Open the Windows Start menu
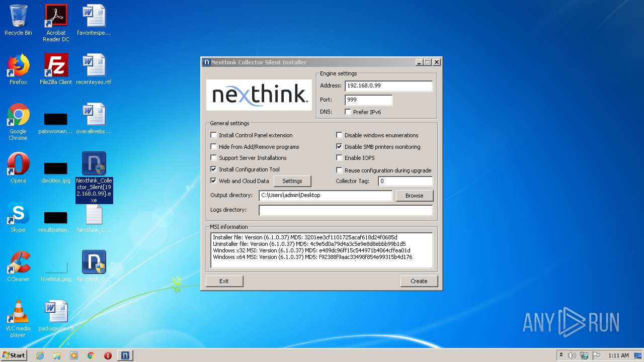644x362 pixels. pyautogui.click(x=14, y=355)
